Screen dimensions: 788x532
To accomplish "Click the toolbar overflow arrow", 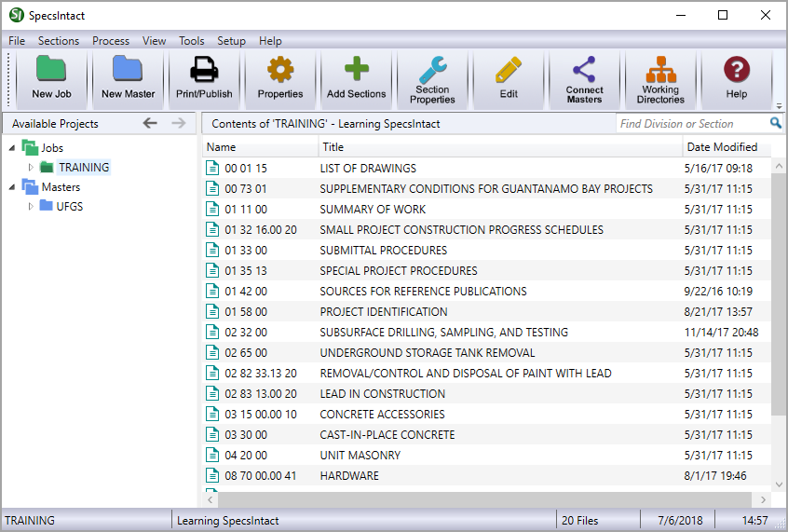I will [x=779, y=106].
